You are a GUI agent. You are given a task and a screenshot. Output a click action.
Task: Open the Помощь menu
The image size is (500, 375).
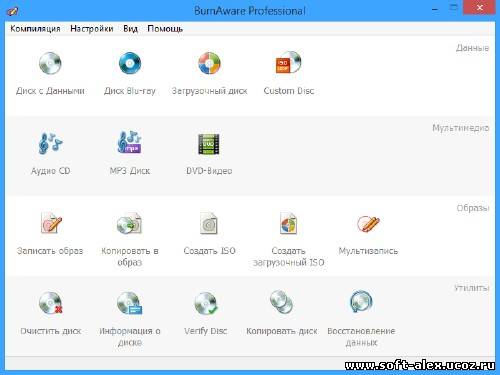pyautogui.click(x=165, y=29)
